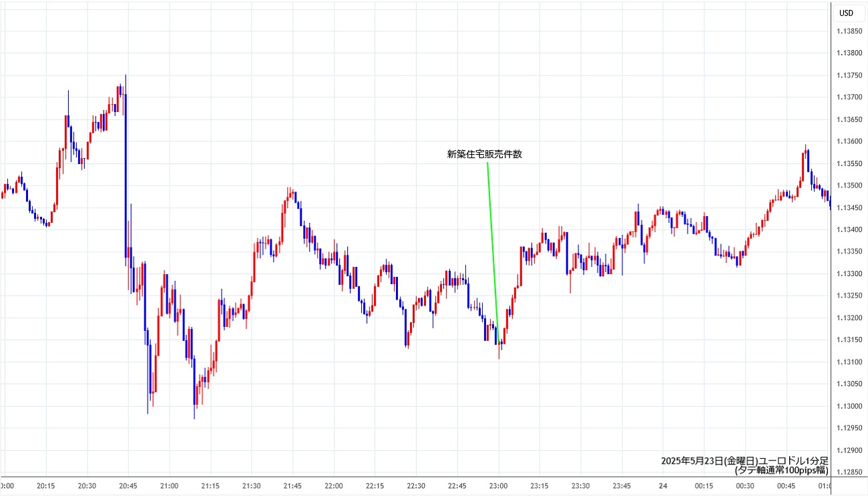Click the 23:45 time axis label
This screenshot has width=868, height=497.
(622, 486)
